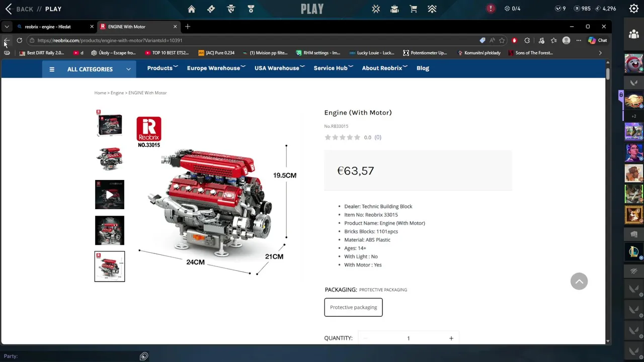Screen dimensions: 644x362
Task: Open the career medal icon in the top bar
Action: click(x=251, y=9)
